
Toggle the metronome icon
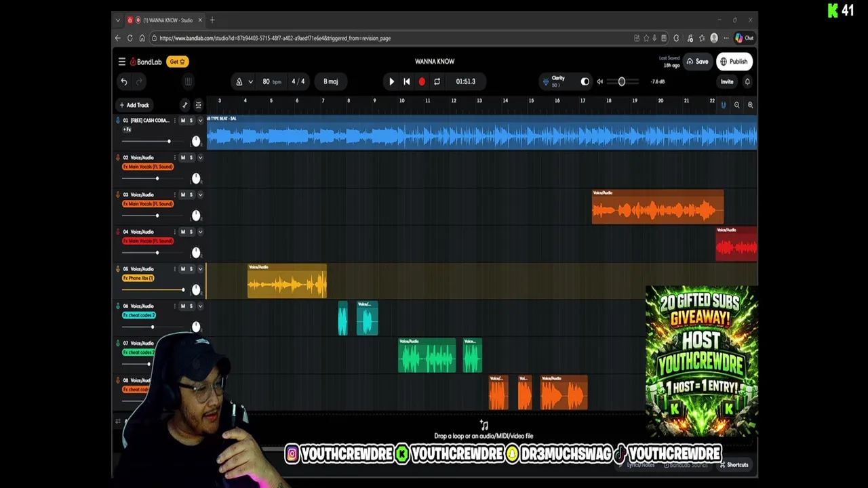pyautogui.click(x=239, y=82)
